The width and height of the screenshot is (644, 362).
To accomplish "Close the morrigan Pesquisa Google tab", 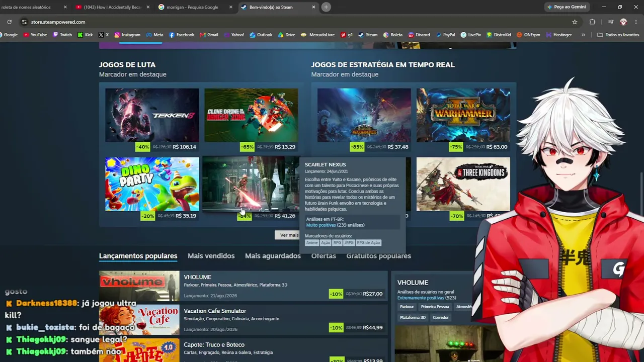I will coord(231,7).
